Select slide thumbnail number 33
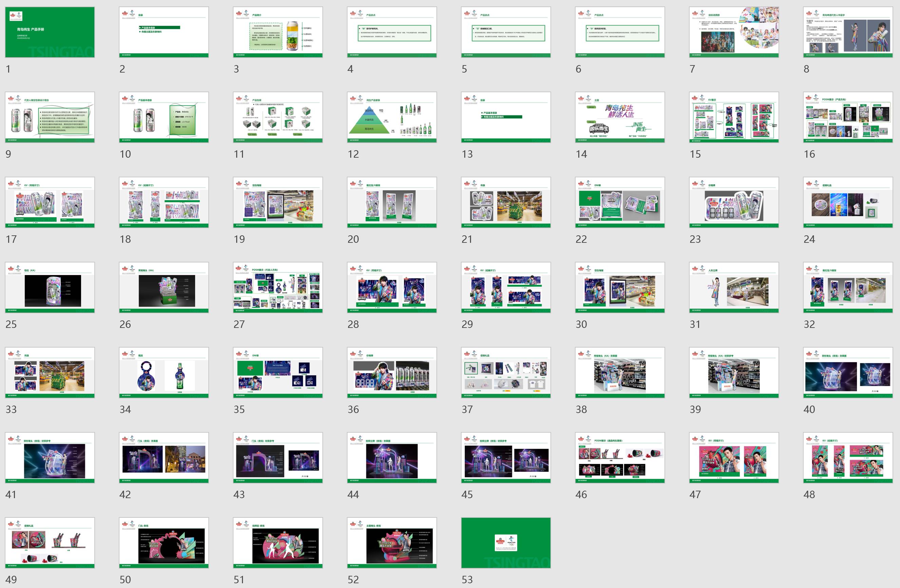Image resolution: width=900 pixels, height=588 pixels. (x=50, y=373)
